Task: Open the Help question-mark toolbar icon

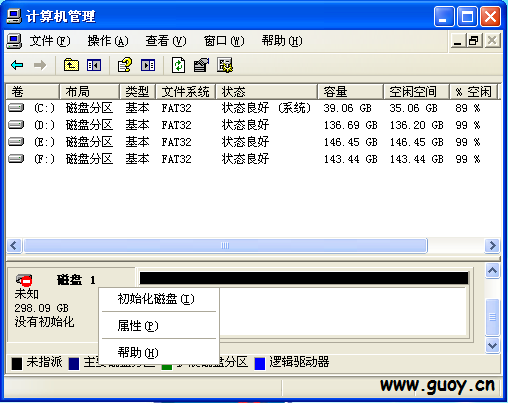Action: pos(125,65)
